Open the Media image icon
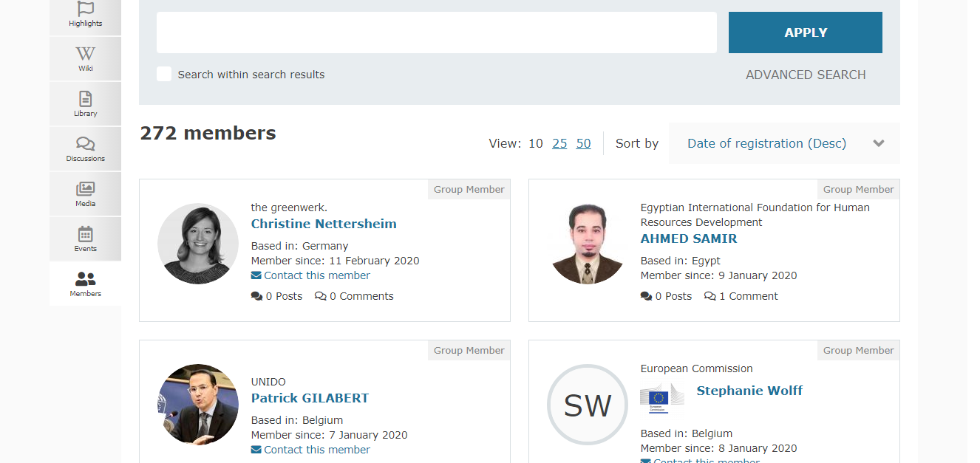 [x=86, y=189]
